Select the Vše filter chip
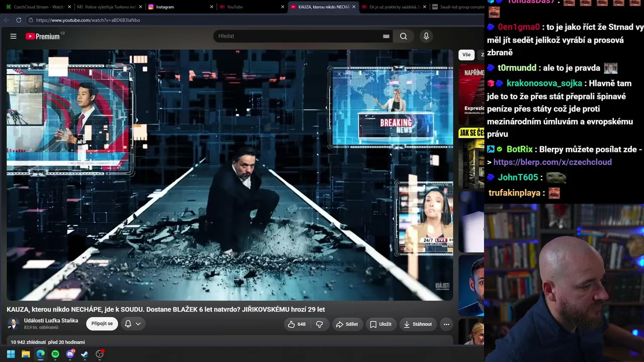644x362 pixels. (x=466, y=55)
